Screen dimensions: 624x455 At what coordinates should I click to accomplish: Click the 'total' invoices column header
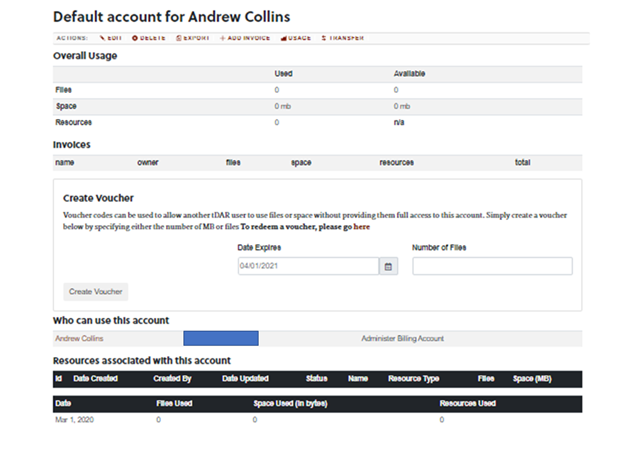[x=523, y=162]
